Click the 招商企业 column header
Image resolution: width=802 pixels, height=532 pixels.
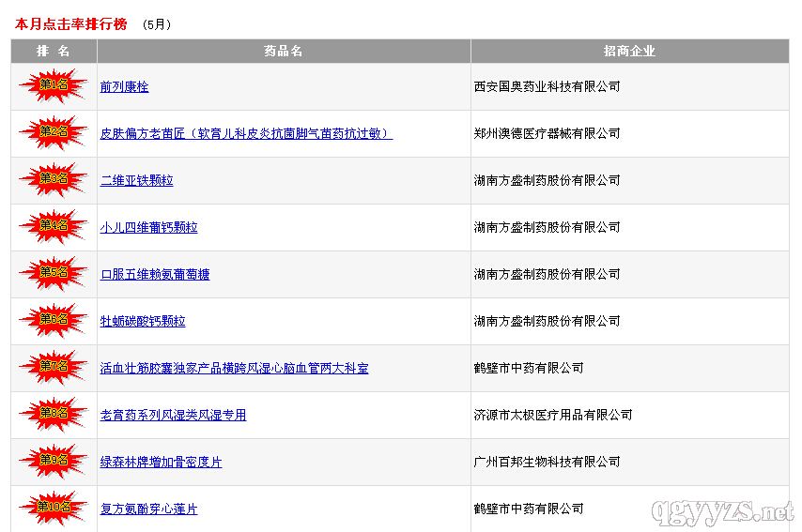point(629,52)
